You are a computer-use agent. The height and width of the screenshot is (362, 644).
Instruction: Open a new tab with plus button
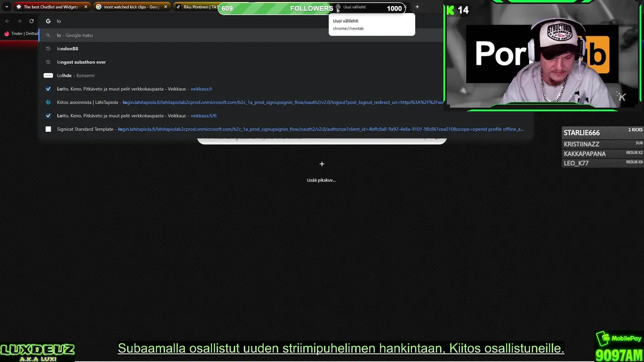[417, 7]
